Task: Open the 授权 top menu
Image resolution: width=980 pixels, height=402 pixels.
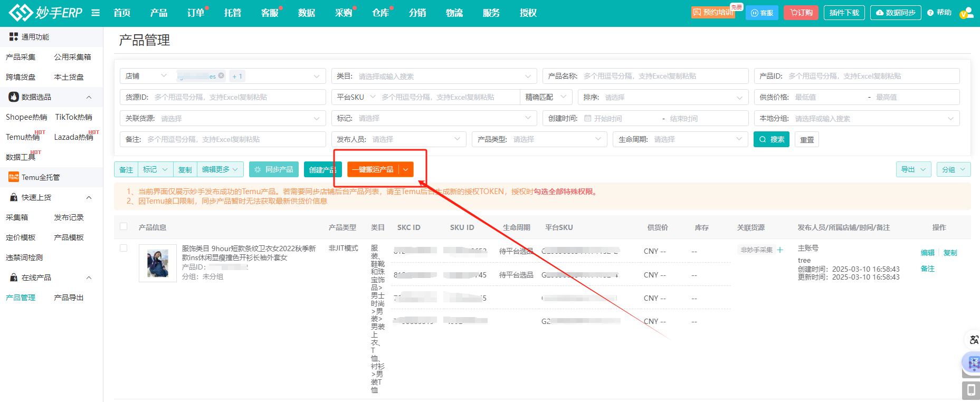Action: pyautogui.click(x=528, y=13)
